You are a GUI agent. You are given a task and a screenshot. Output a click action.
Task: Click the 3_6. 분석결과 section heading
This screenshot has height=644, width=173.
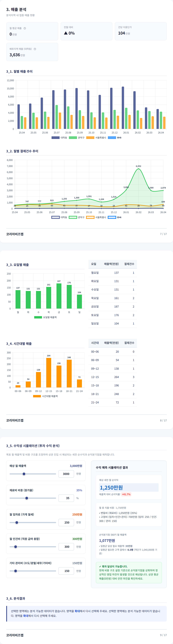pyautogui.click(x=15, y=599)
